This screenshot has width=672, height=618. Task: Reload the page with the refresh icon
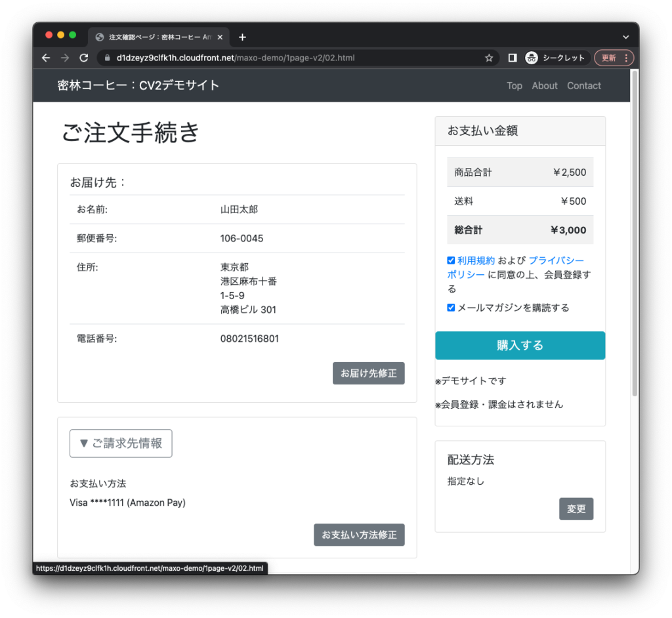pyautogui.click(x=83, y=58)
